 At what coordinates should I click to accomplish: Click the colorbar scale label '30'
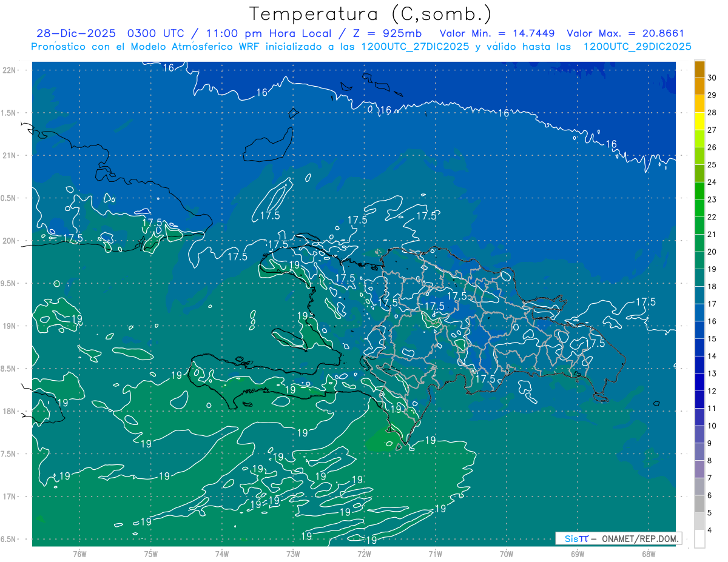point(712,78)
